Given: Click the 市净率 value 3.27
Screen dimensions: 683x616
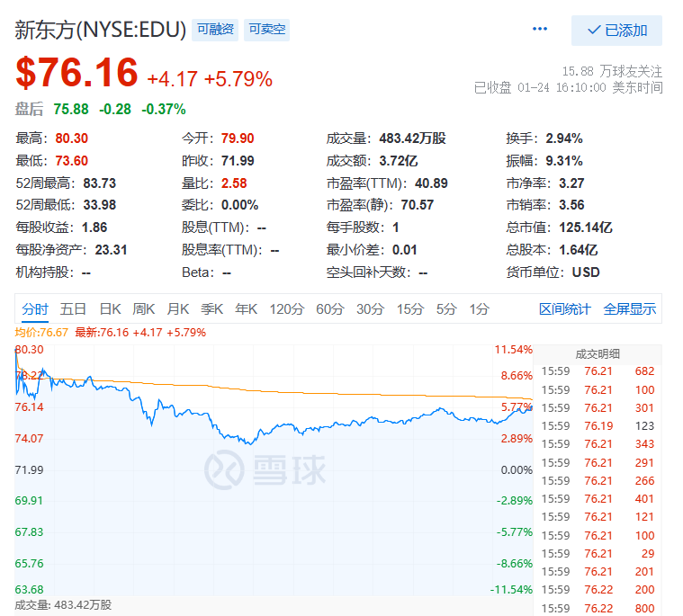Looking at the screenshot, I should [571, 183].
